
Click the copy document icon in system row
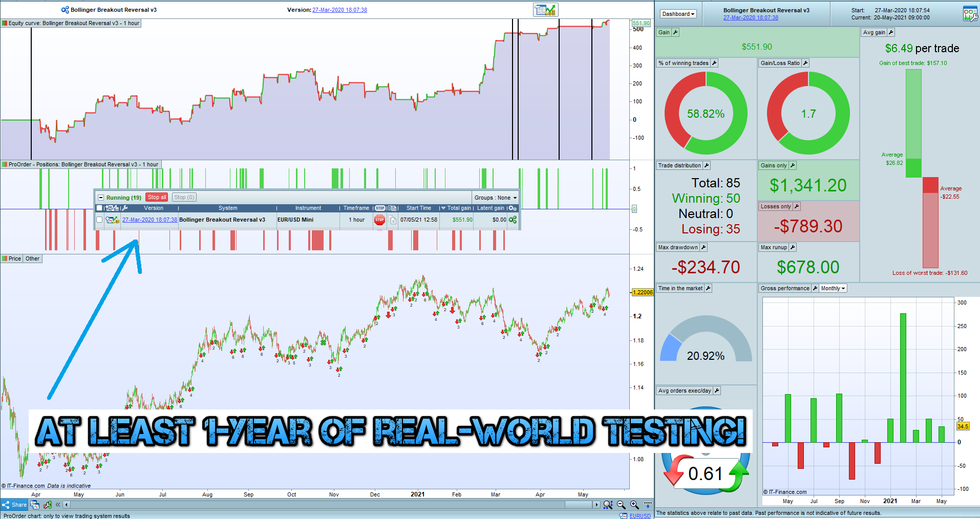[x=392, y=220]
